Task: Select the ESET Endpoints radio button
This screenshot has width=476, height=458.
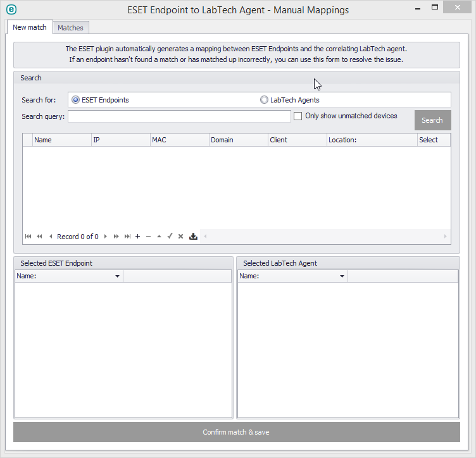Action: click(75, 100)
